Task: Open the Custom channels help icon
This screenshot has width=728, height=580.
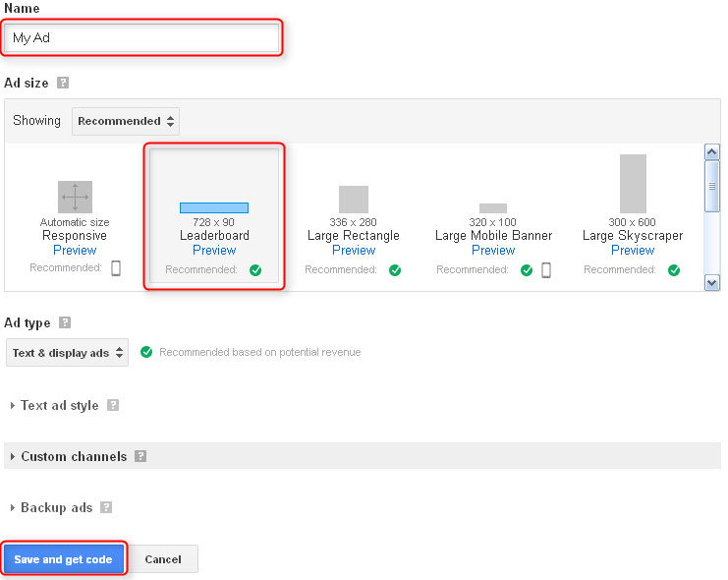Action: 140,456
